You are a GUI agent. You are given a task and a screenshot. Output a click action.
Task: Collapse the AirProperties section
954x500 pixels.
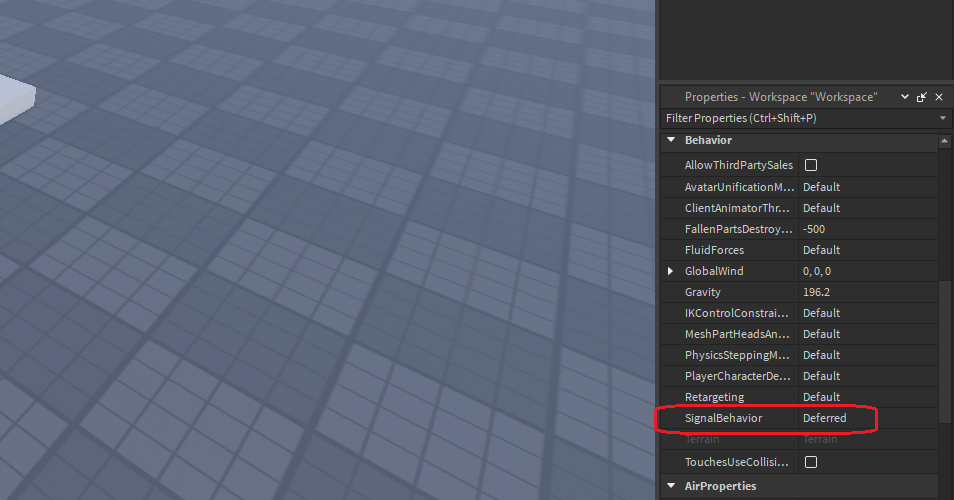(671, 485)
